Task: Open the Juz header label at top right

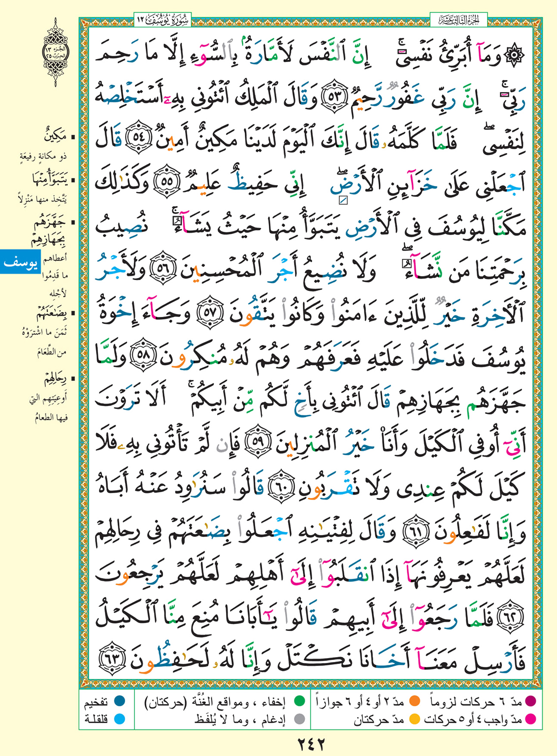Action: pos(451,21)
